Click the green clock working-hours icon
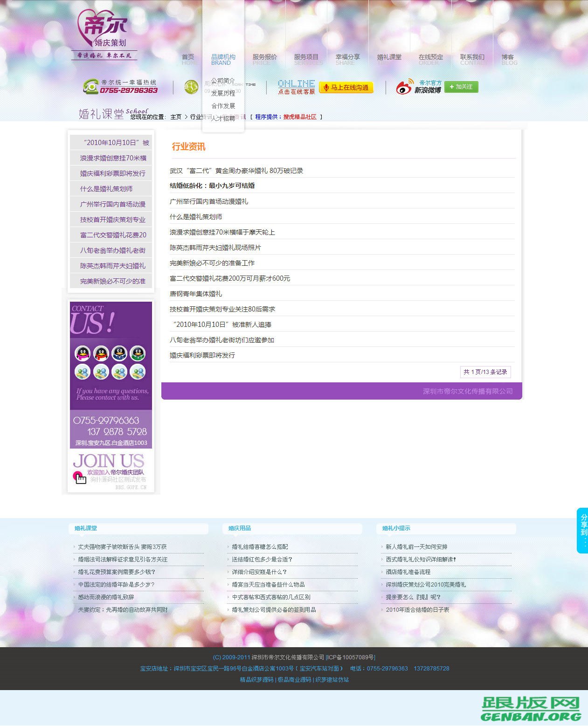This screenshot has height=726, width=588. point(191,87)
